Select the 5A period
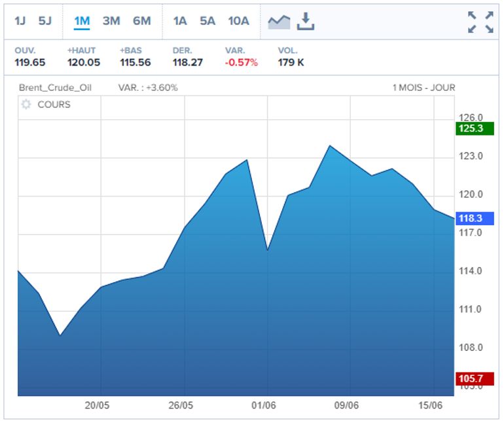The image size is (504, 421). 207,21
